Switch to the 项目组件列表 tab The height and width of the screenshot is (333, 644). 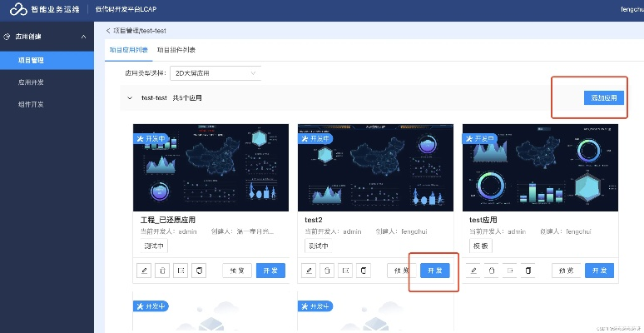177,51
